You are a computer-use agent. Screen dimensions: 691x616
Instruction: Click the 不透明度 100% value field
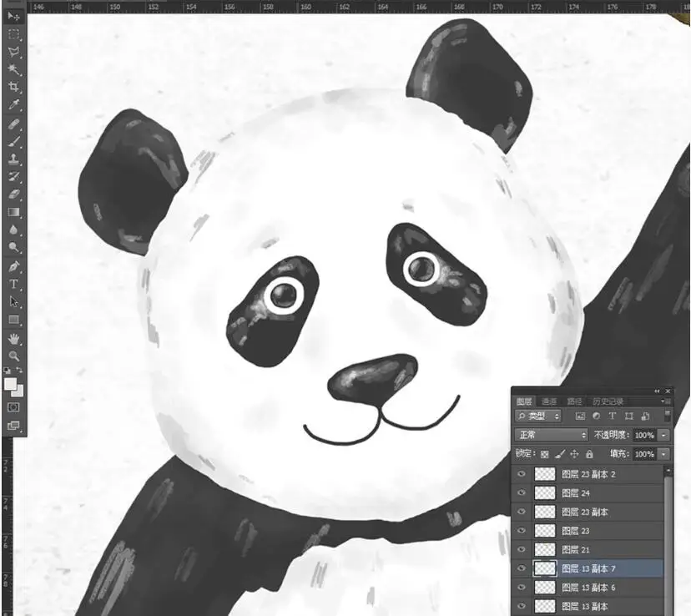coord(645,436)
